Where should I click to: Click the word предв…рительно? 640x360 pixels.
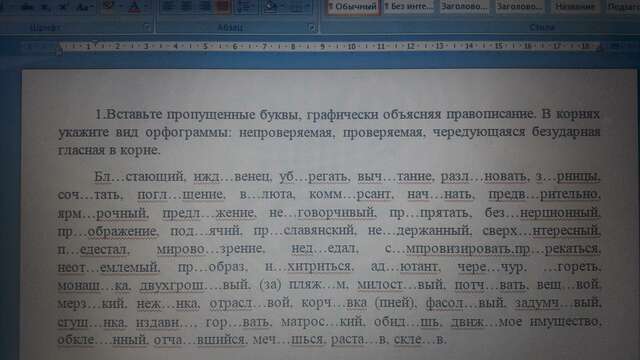[x=544, y=195]
